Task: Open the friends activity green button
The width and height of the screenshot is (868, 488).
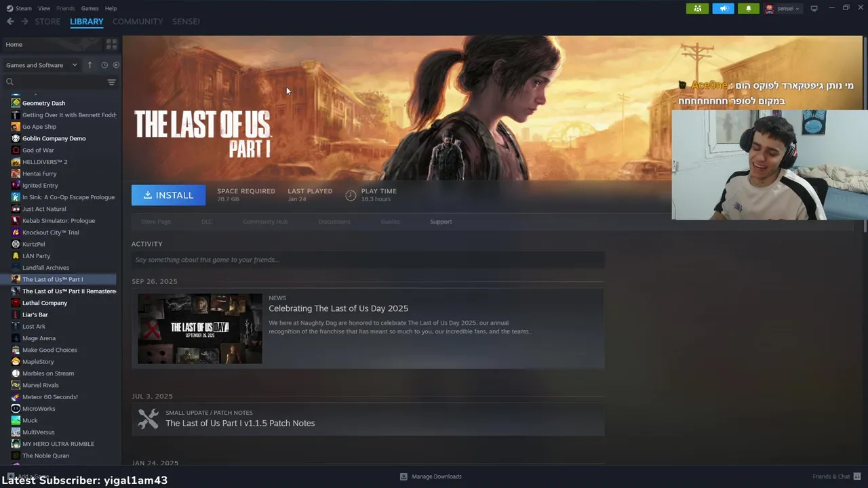Action: (697, 8)
